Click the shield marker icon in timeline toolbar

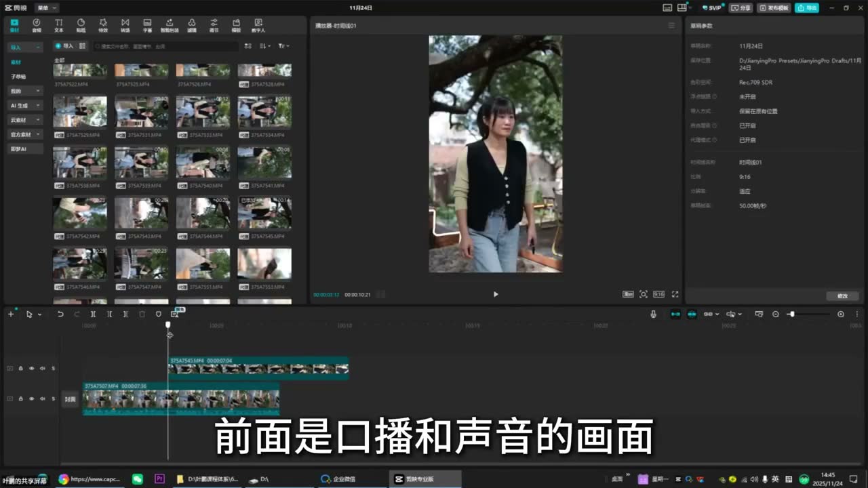pyautogui.click(x=159, y=314)
